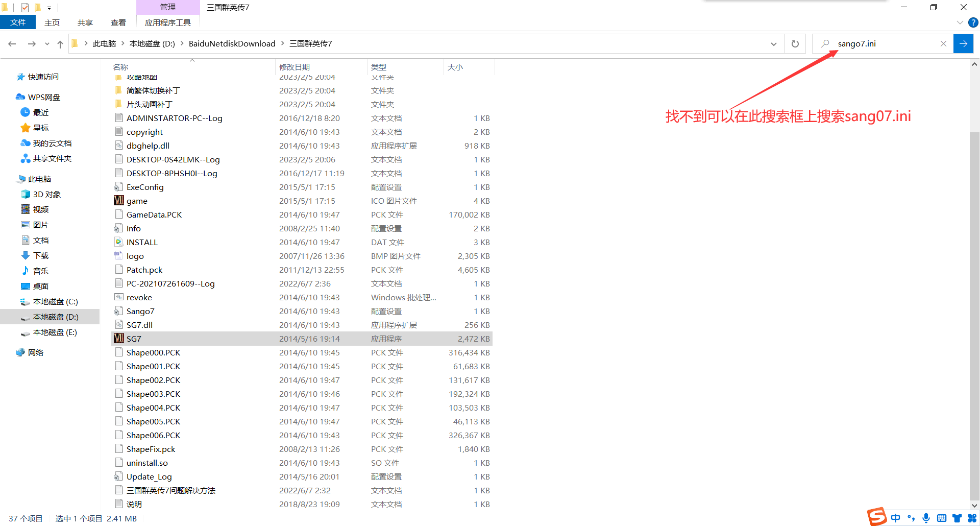The image size is (980, 526).
Task: Click the game ICO file icon
Action: coord(119,201)
